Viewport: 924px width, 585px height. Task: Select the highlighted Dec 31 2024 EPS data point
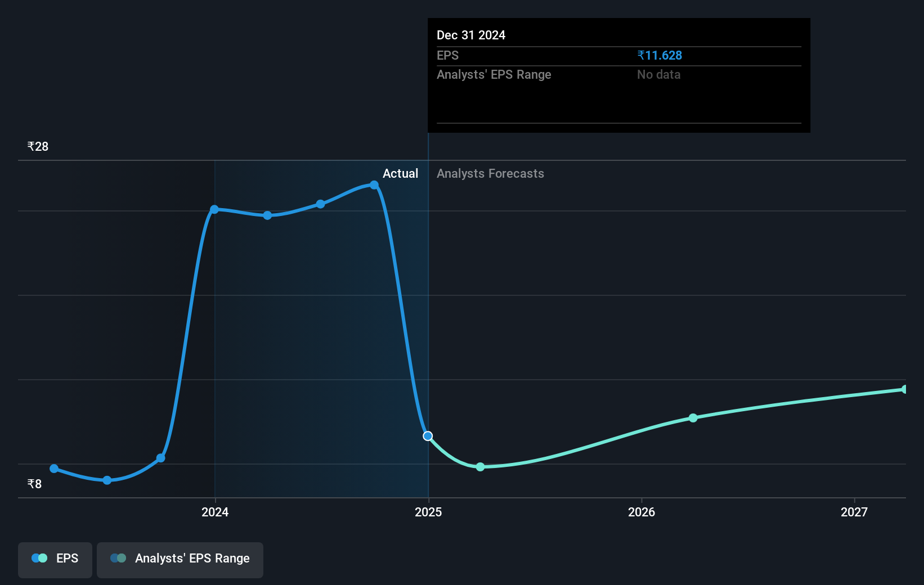(x=428, y=436)
